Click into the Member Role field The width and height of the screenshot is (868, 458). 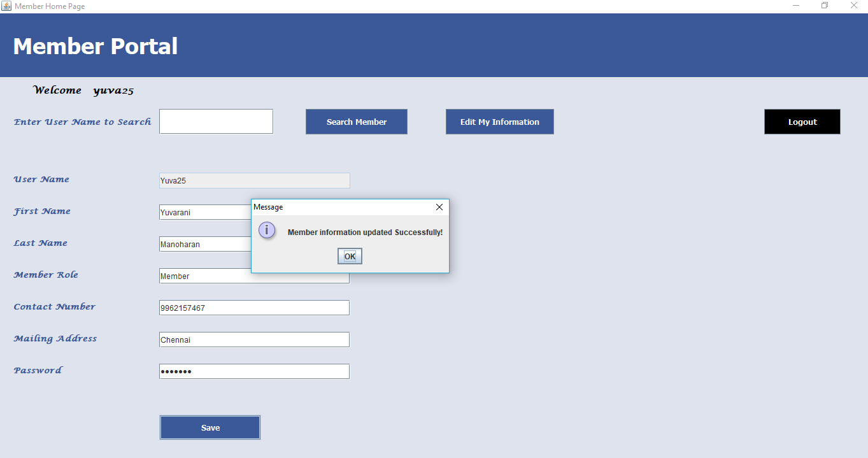point(254,277)
